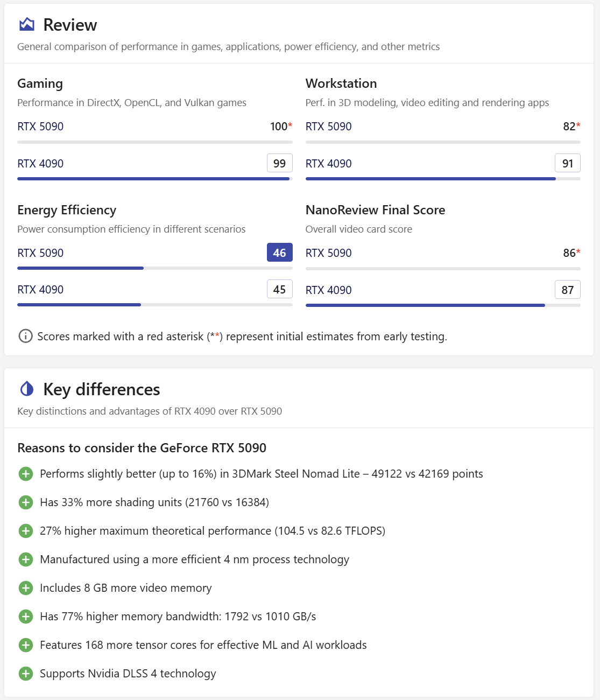This screenshot has height=700, width=600.
Task: Click 'Supports Nvidia DLSS 4 technology' text
Action: coord(128,674)
